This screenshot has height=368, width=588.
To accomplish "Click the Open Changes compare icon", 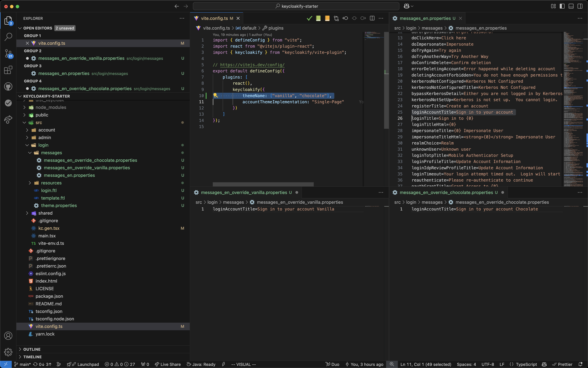I will point(336,18).
